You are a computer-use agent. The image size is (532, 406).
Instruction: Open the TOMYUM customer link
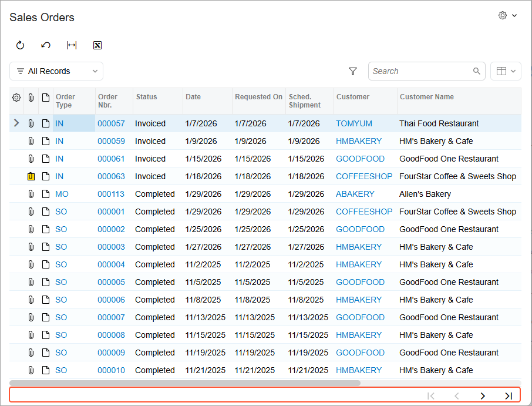(354, 123)
